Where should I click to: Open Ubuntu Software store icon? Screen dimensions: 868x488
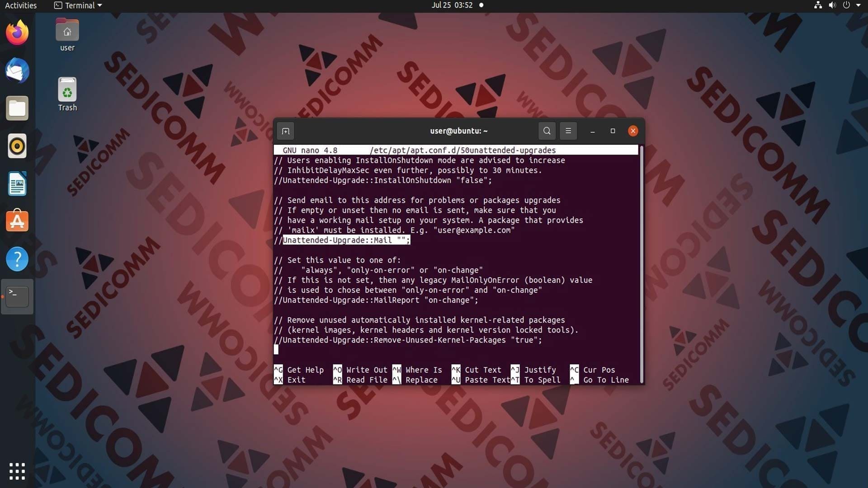click(x=17, y=221)
